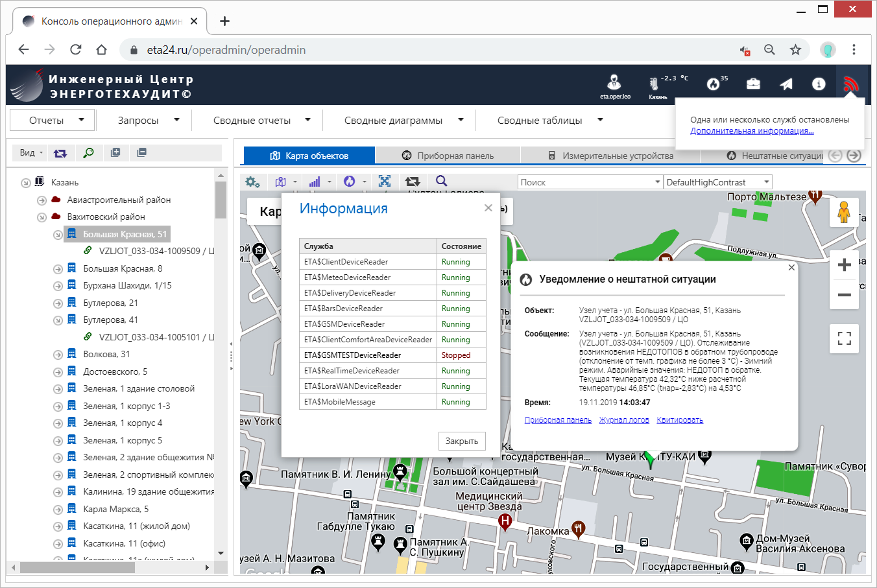This screenshot has width=877, height=588.
Task: Switch to the Приборная панель tab
Action: pos(448,156)
